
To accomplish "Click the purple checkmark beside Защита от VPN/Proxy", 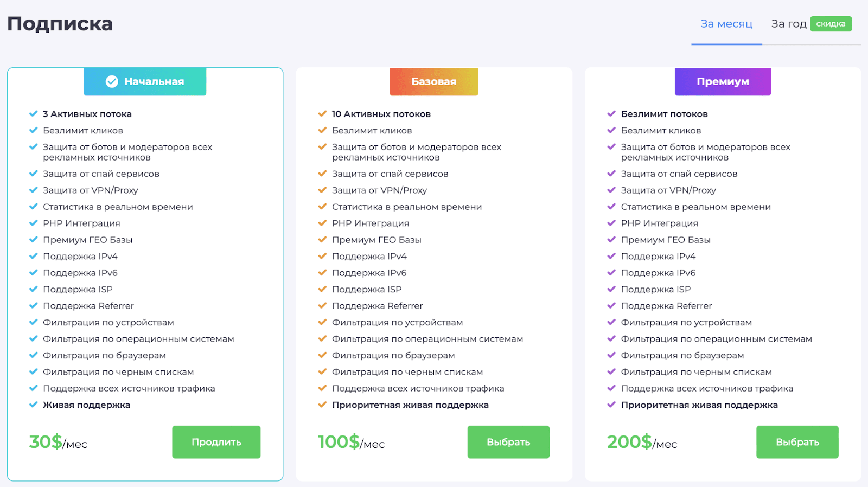I will (x=611, y=190).
